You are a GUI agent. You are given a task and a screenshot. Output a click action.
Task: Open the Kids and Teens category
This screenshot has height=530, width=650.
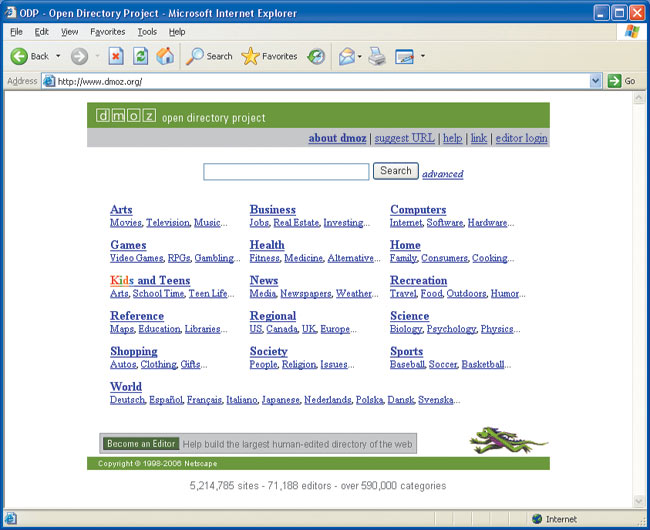[150, 281]
